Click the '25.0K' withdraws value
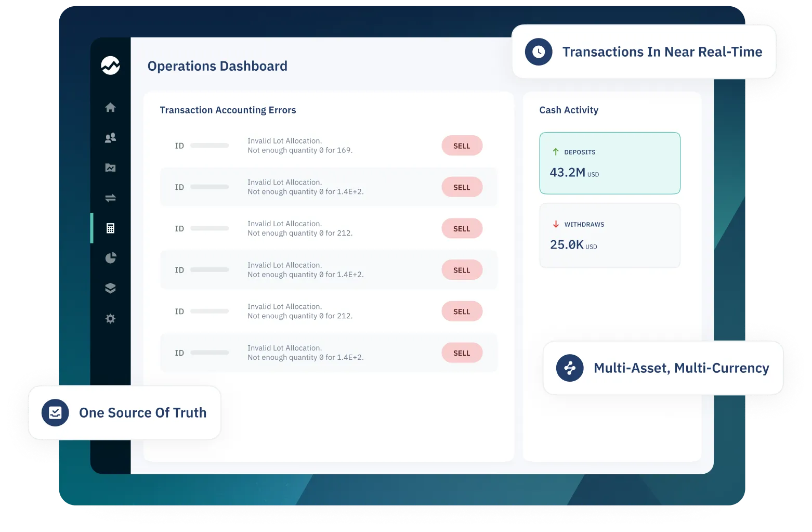This screenshot has width=812, height=532. pyautogui.click(x=567, y=244)
